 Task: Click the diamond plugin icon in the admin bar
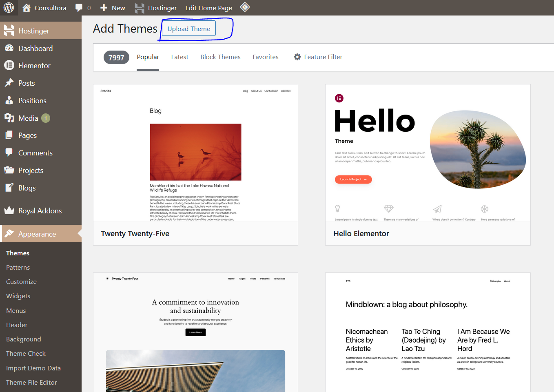pos(245,8)
